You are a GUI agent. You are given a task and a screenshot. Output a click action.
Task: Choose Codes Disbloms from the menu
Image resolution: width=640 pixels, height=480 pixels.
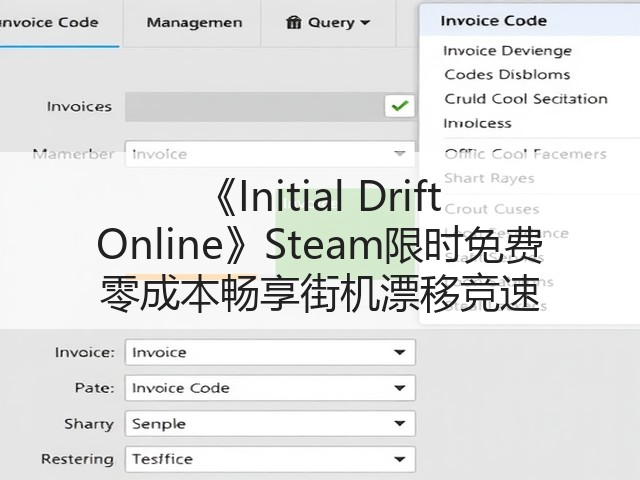507,75
